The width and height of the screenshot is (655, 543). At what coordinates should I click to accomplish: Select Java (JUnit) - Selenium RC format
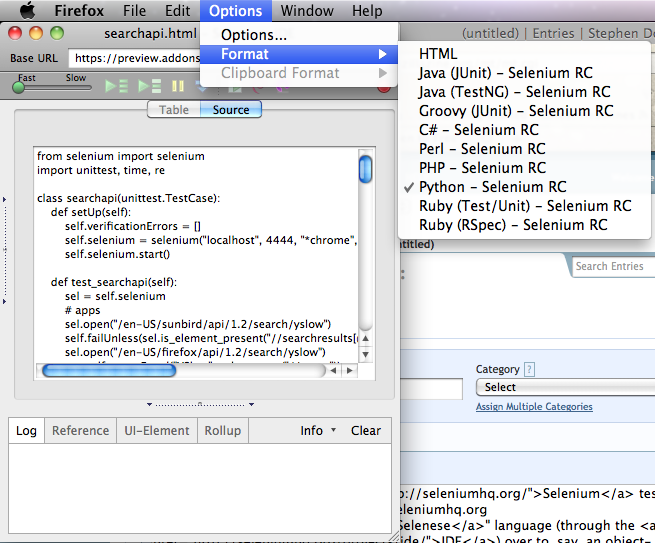524,73
